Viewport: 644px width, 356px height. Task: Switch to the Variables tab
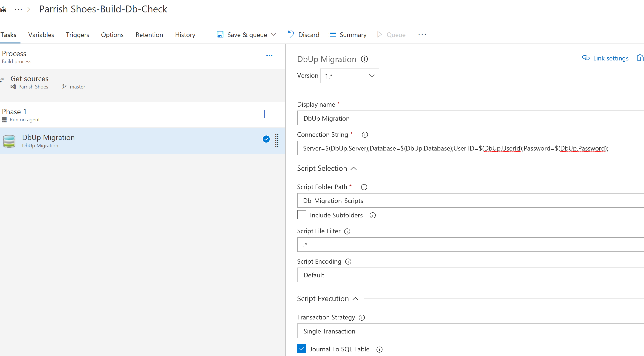coord(41,35)
